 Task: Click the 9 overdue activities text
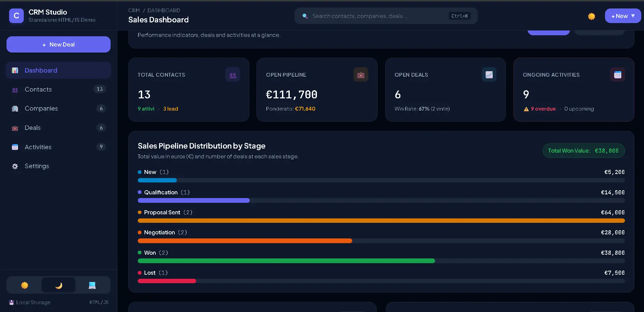543,109
